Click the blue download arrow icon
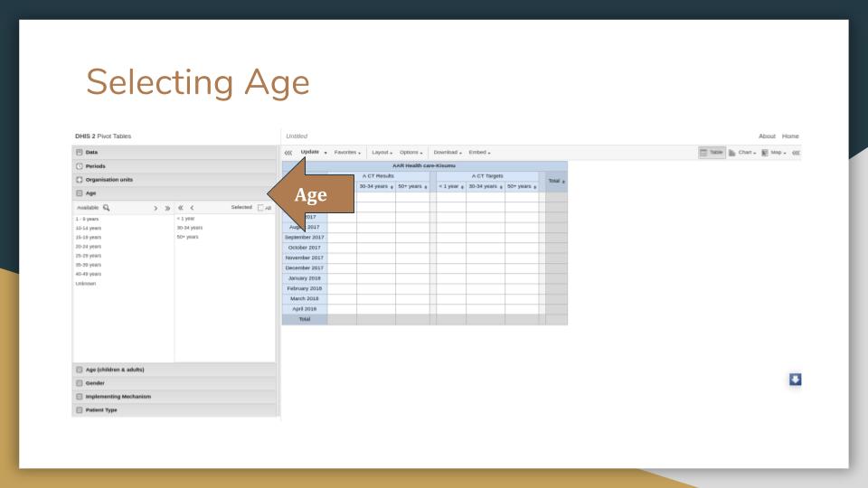Screen dimensions: 868x488 795,379
